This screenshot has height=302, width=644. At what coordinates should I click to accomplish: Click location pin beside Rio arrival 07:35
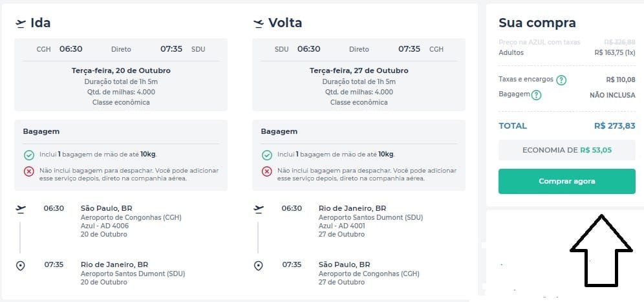(20, 266)
